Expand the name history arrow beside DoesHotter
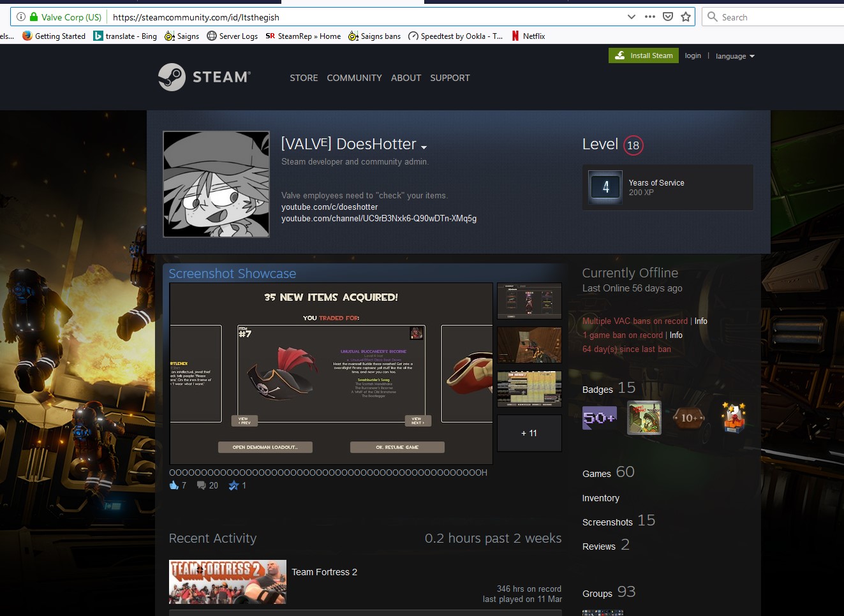The image size is (844, 616). [424, 147]
